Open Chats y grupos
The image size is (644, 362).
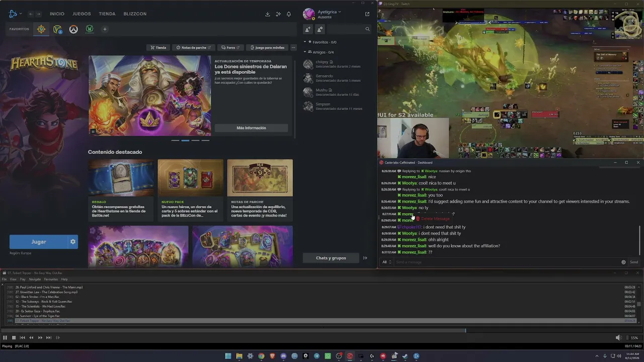(x=331, y=258)
